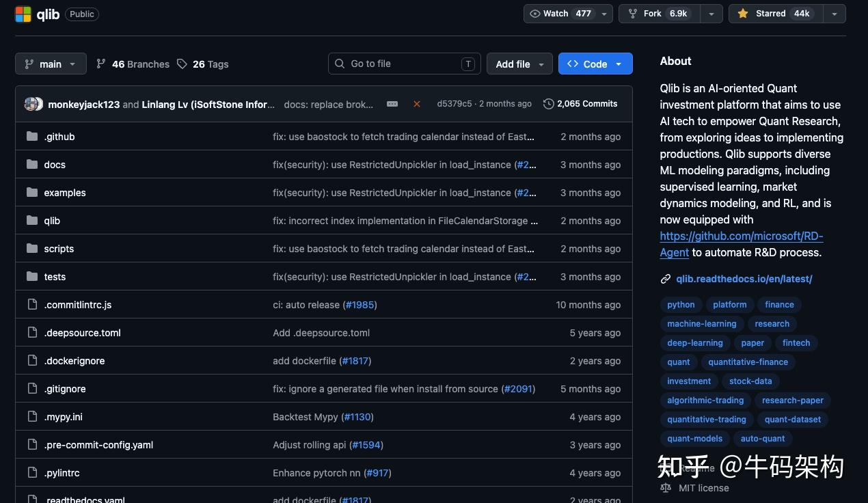This screenshot has width=868, height=503.
Task: Open qlib.readthedocs.io documentation link
Action: tap(744, 279)
